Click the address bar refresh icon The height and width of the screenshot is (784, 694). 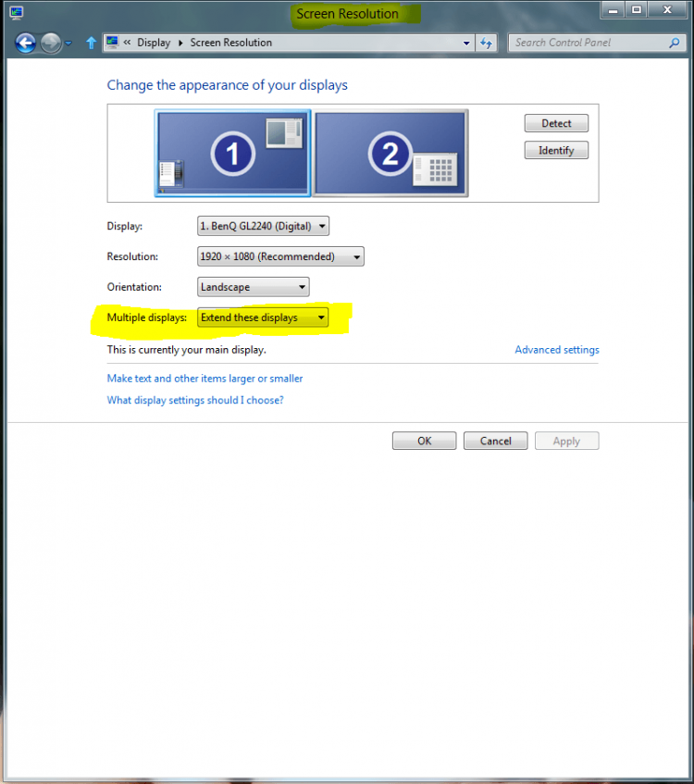point(488,43)
